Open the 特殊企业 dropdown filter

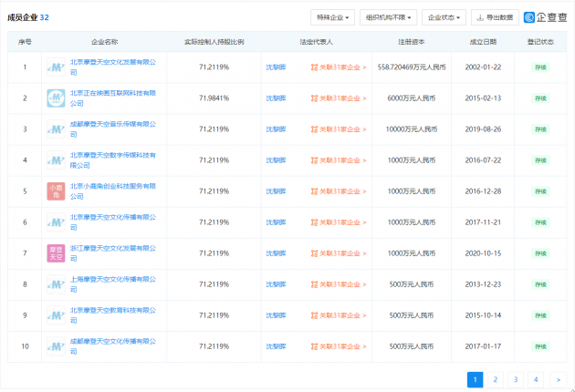[x=332, y=17]
